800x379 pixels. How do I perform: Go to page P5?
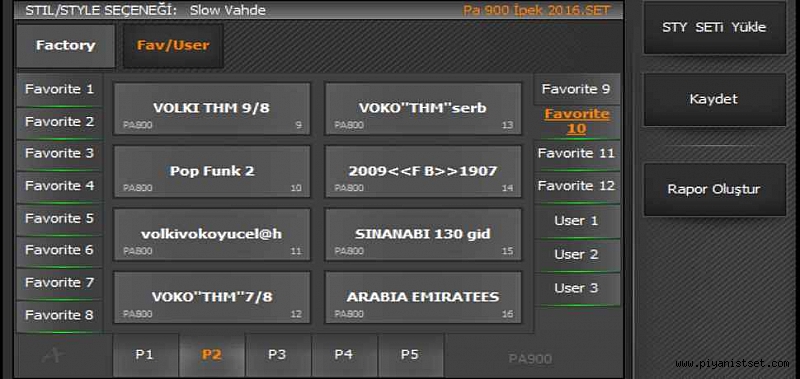(411, 356)
